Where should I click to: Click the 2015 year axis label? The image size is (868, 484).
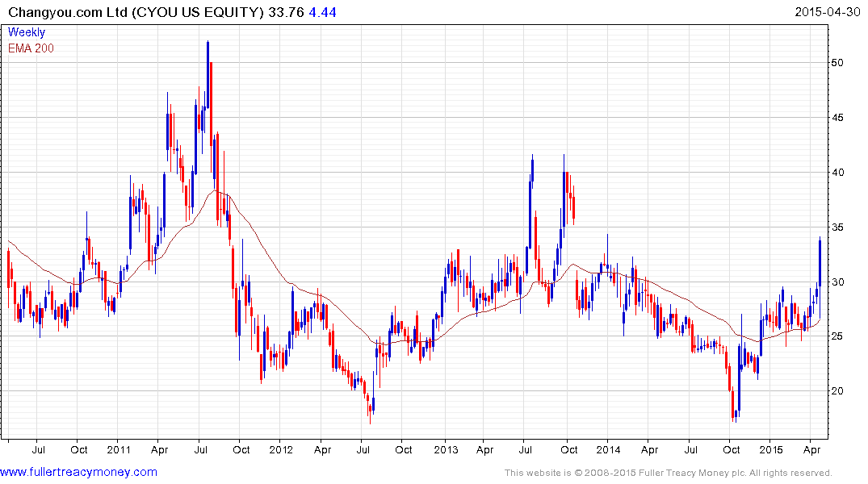coord(770,449)
